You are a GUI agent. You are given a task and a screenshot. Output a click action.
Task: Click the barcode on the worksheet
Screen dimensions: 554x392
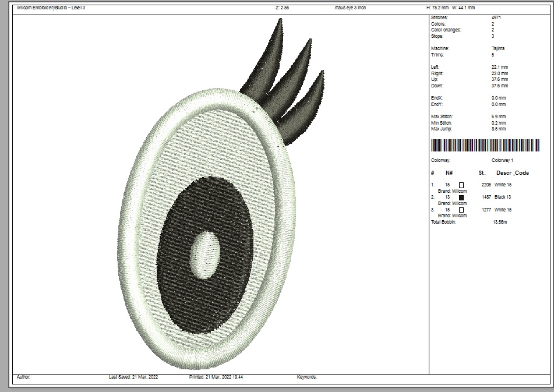(x=485, y=146)
